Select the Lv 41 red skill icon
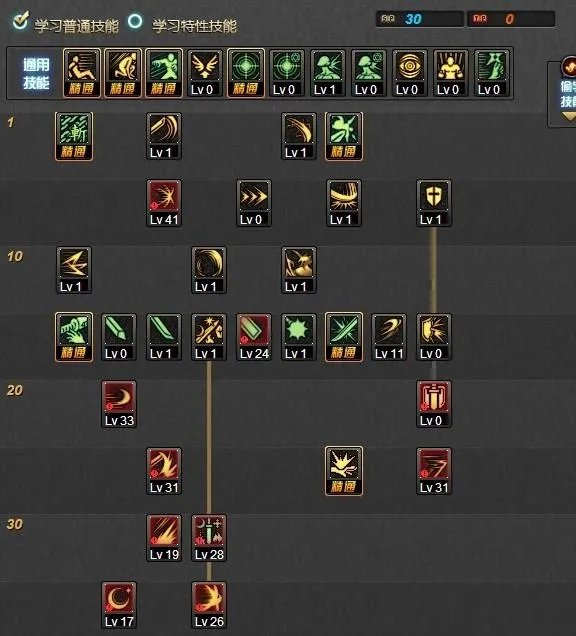Viewport: 576px width, 636px height. coord(164,203)
